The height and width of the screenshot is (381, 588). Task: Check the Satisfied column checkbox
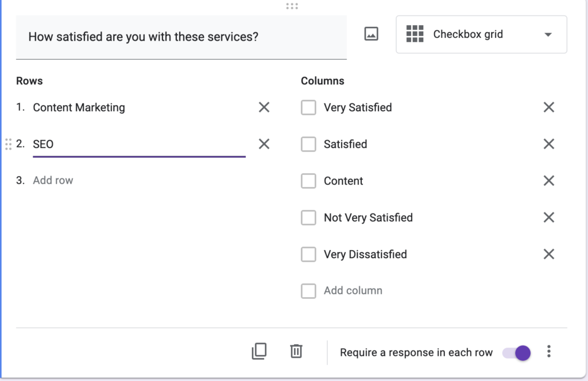click(308, 144)
